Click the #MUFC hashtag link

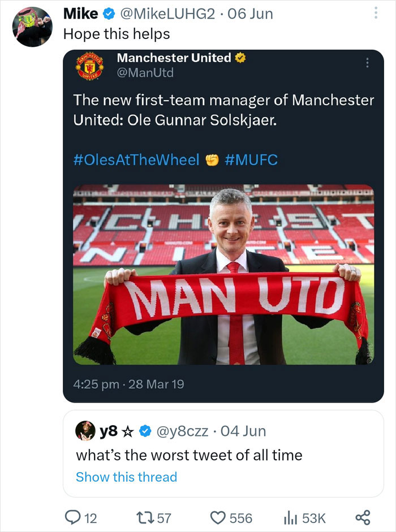[x=252, y=160]
